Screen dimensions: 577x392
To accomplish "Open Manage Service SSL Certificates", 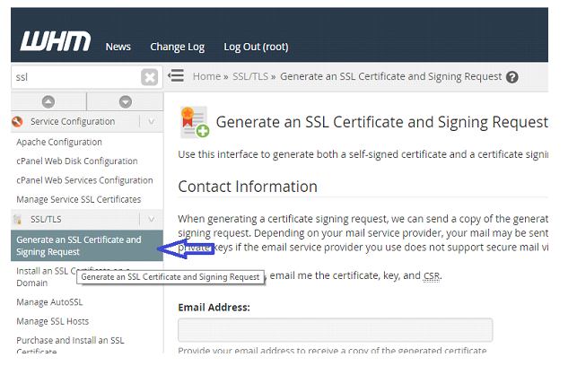I will [x=79, y=199].
